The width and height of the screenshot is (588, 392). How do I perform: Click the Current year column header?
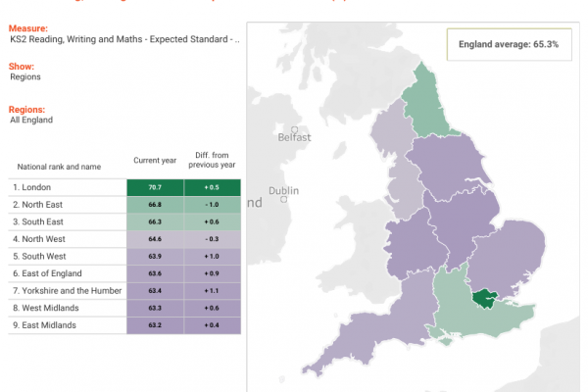pyautogui.click(x=154, y=160)
